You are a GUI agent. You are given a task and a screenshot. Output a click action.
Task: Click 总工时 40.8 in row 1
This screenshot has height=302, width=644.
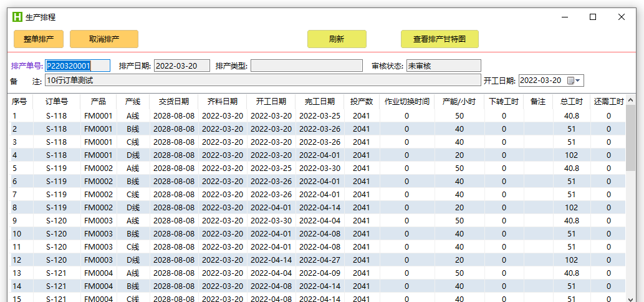pos(571,116)
